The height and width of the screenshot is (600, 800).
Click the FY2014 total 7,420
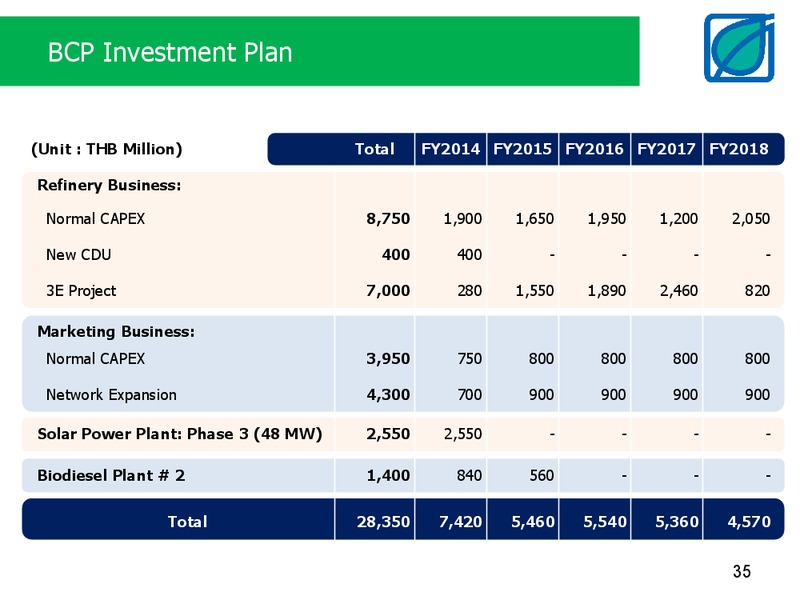(x=461, y=522)
